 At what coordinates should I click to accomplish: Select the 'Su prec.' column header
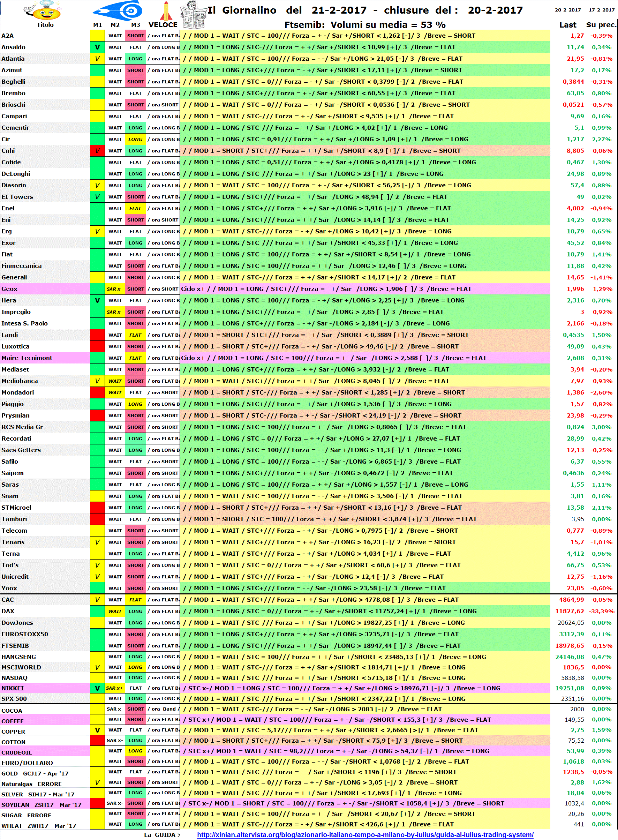tap(601, 25)
